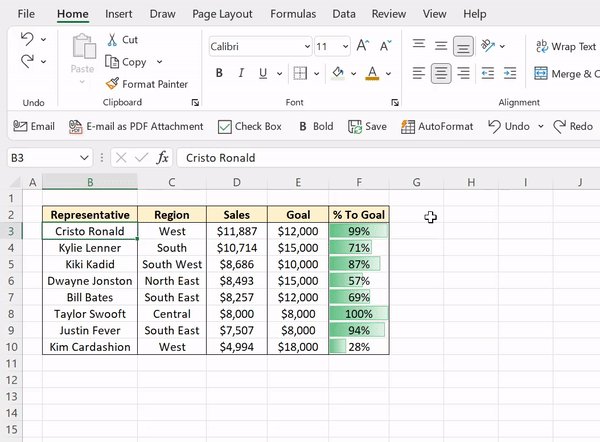Click Merge & Center button
Viewport: 600px width, 442px height.
567,74
